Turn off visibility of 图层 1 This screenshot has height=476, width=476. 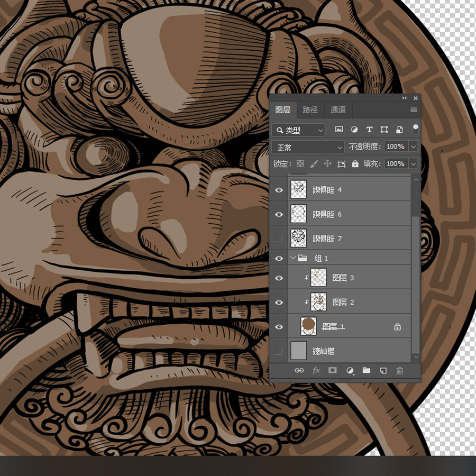pos(279,327)
